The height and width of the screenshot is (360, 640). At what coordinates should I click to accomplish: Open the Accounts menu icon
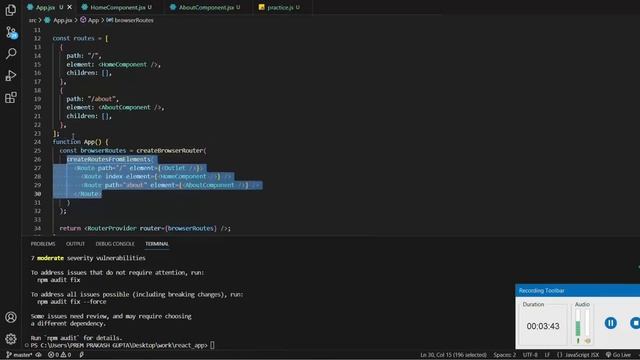[11, 317]
